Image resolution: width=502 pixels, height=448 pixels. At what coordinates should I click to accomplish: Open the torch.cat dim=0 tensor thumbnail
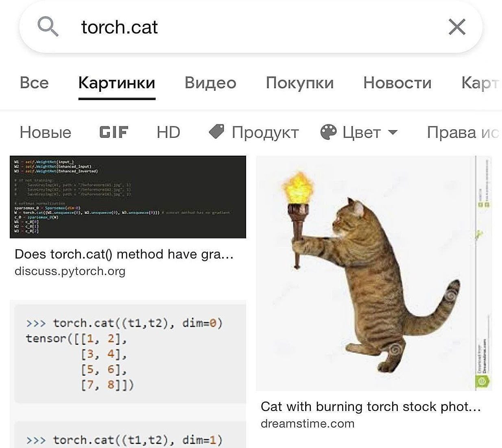(128, 352)
